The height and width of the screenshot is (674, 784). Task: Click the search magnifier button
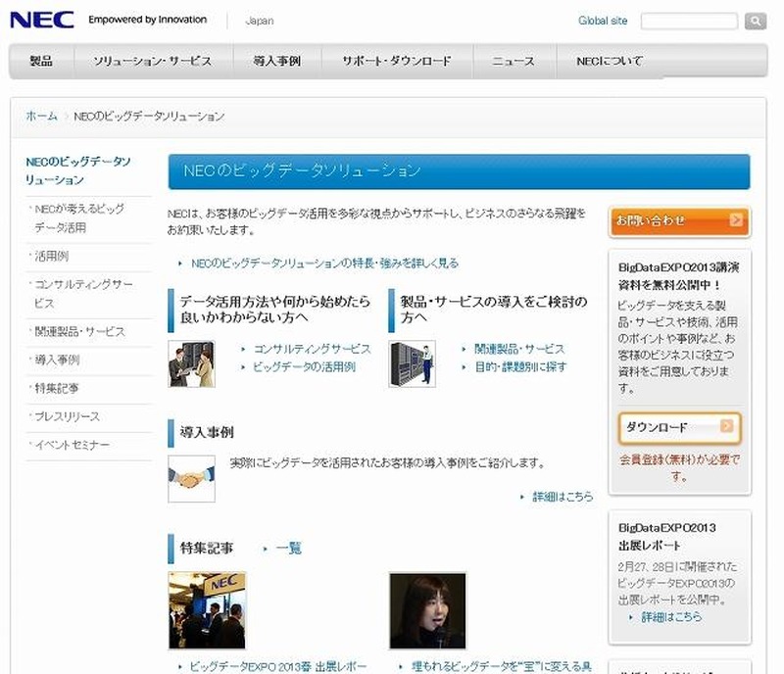pos(755,21)
